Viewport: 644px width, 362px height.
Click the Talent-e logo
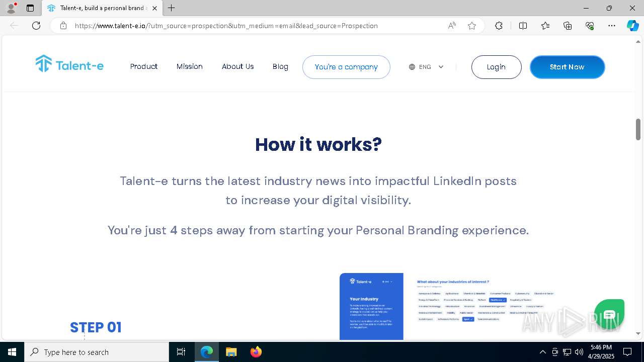click(69, 64)
